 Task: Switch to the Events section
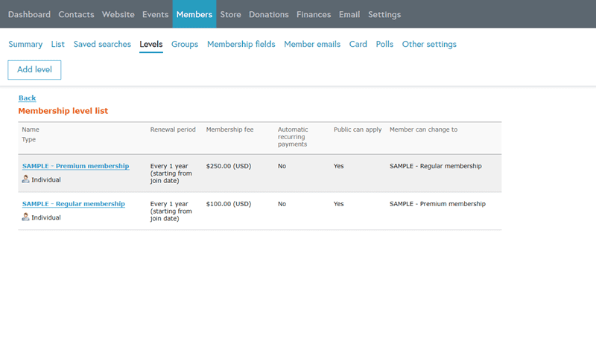(155, 14)
